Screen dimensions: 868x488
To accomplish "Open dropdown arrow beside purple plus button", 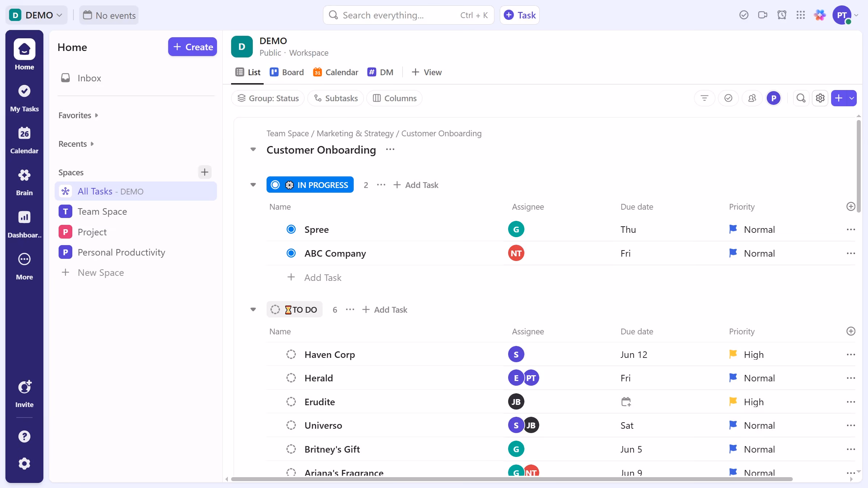I will (852, 98).
